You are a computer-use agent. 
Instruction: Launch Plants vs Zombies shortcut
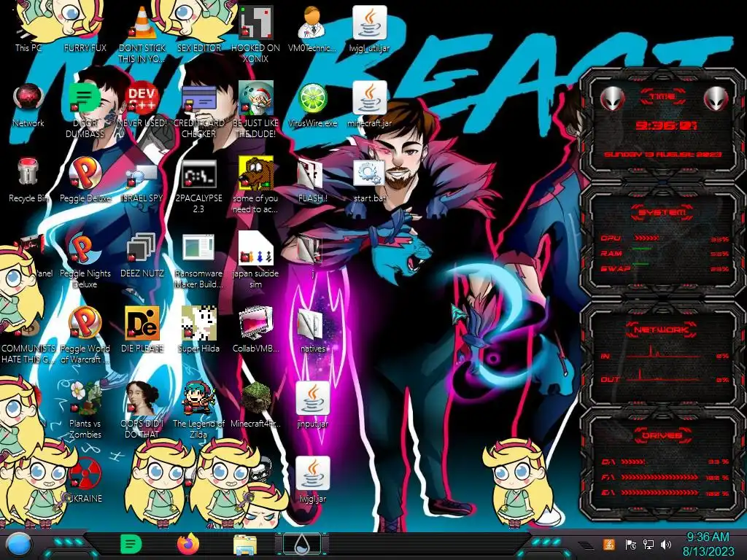click(85, 411)
